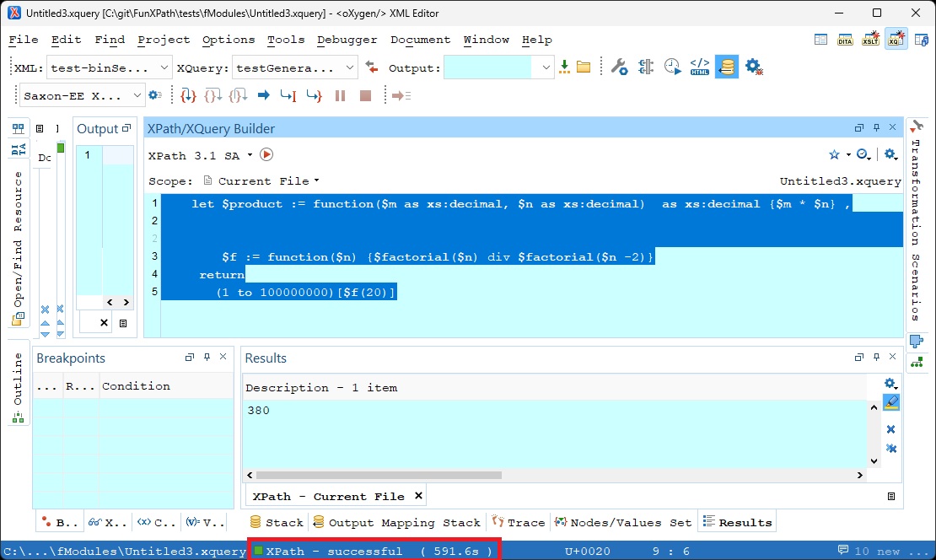Toggle the profiling clock icon
This screenshot has height=560, width=936.
coord(672,67)
